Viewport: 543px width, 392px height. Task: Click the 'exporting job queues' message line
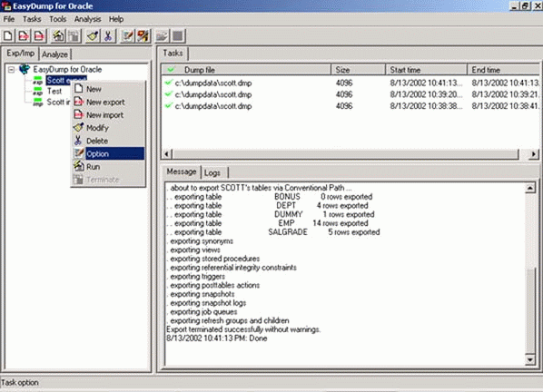(202, 312)
